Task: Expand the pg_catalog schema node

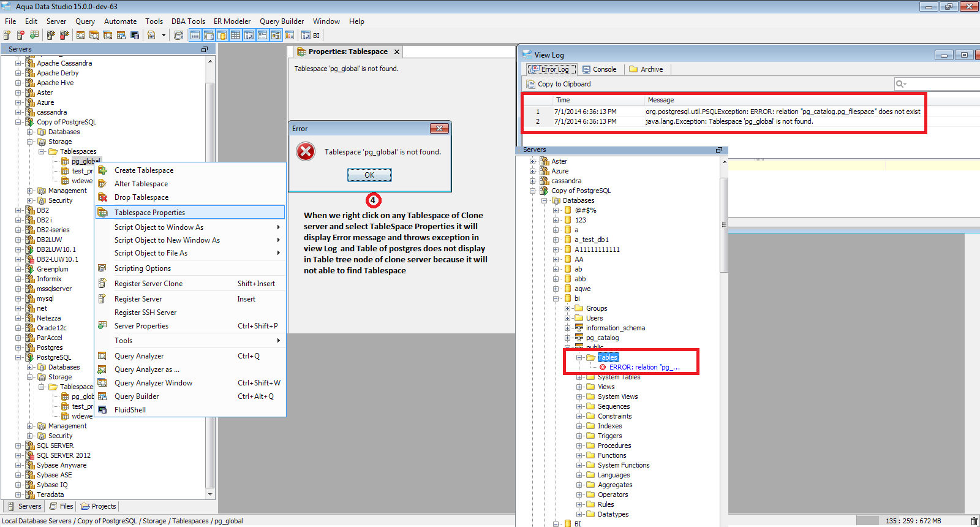Action: pos(568,338)
